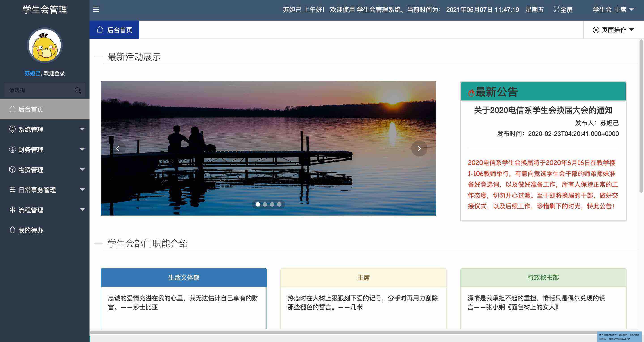644x342 pixels.
Task: Click the bell icon next to 我的待办
Action: (12, 230)
